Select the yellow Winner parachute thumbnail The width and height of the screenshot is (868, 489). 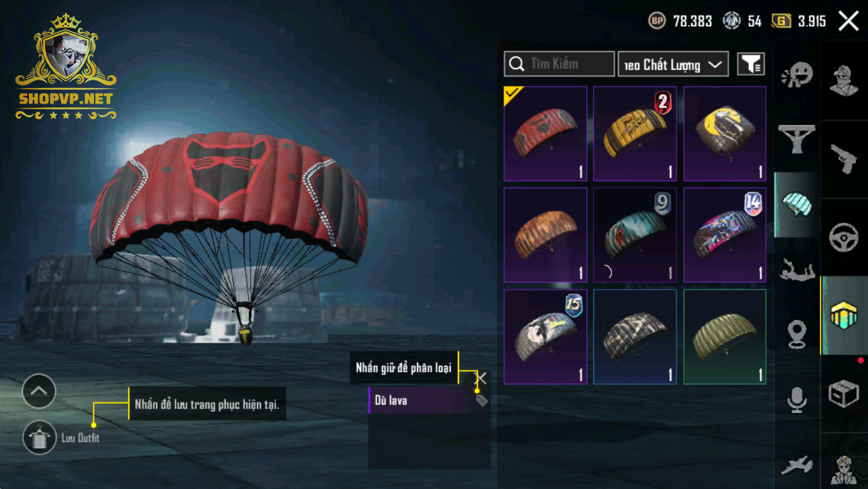tap(635, 134)
